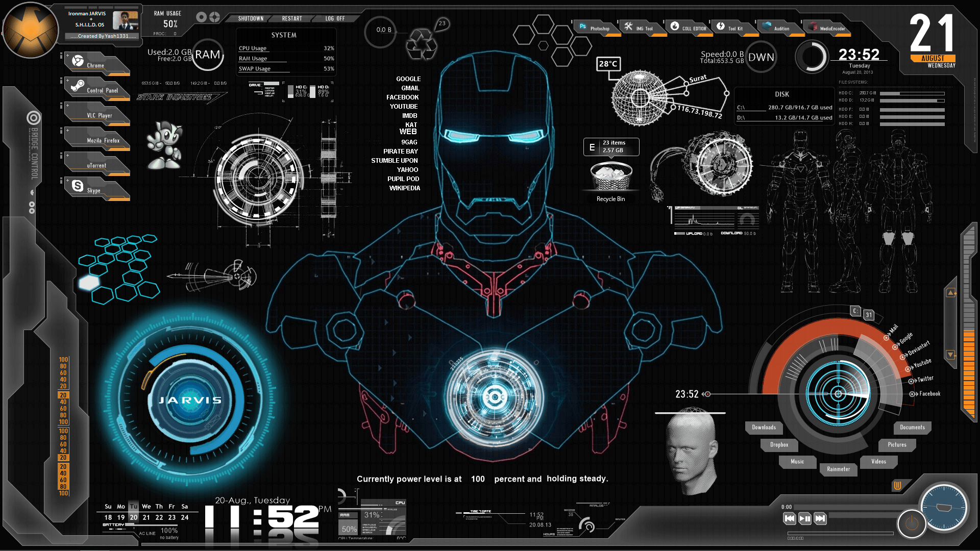Open STUMBLE UPON web link
The image size is (980, 551).
point(394,161)
